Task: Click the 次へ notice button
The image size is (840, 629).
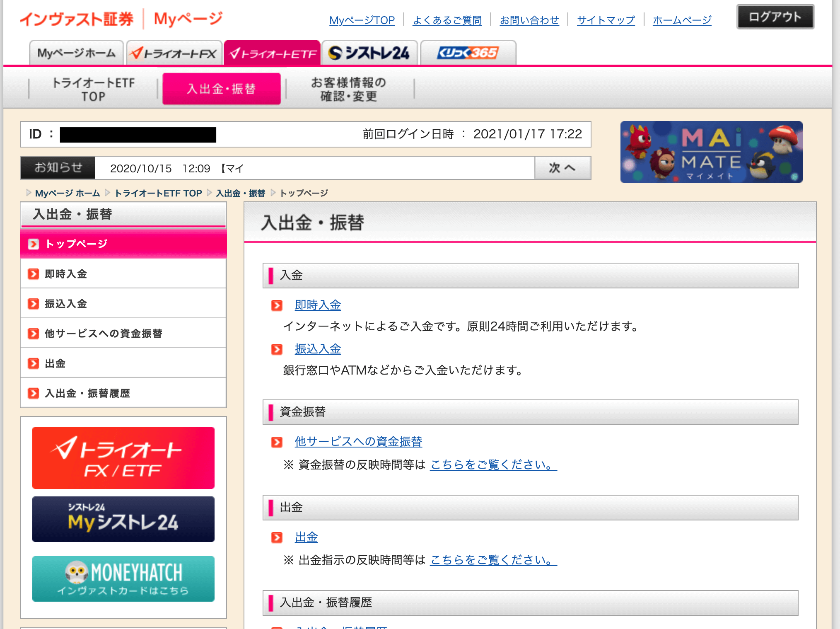Action: tap(562, 168)
